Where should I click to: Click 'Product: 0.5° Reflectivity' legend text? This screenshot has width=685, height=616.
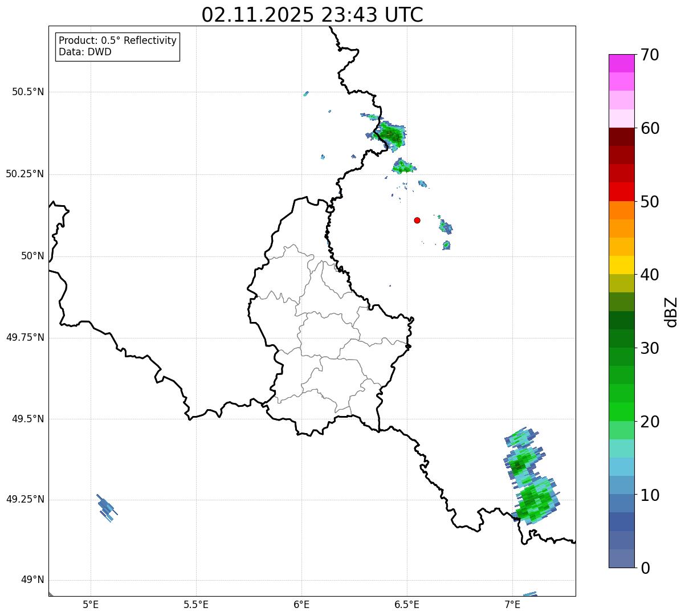[118, 40]
